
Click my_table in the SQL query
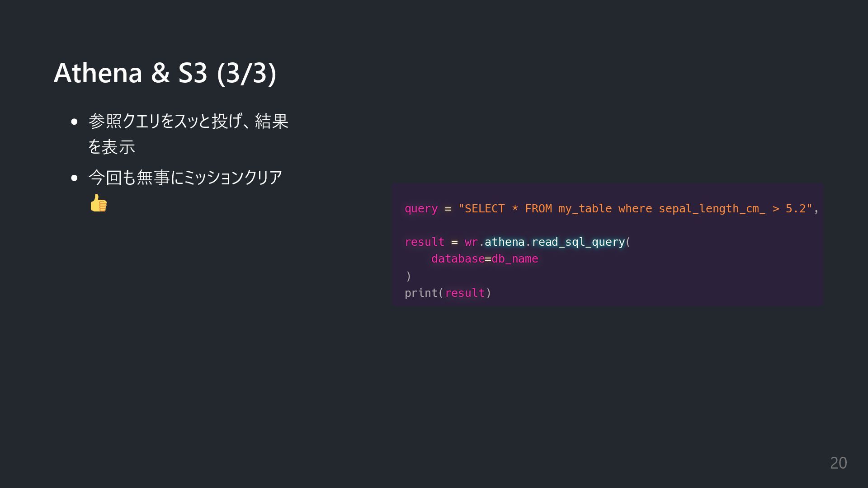(x=585, y=209)
